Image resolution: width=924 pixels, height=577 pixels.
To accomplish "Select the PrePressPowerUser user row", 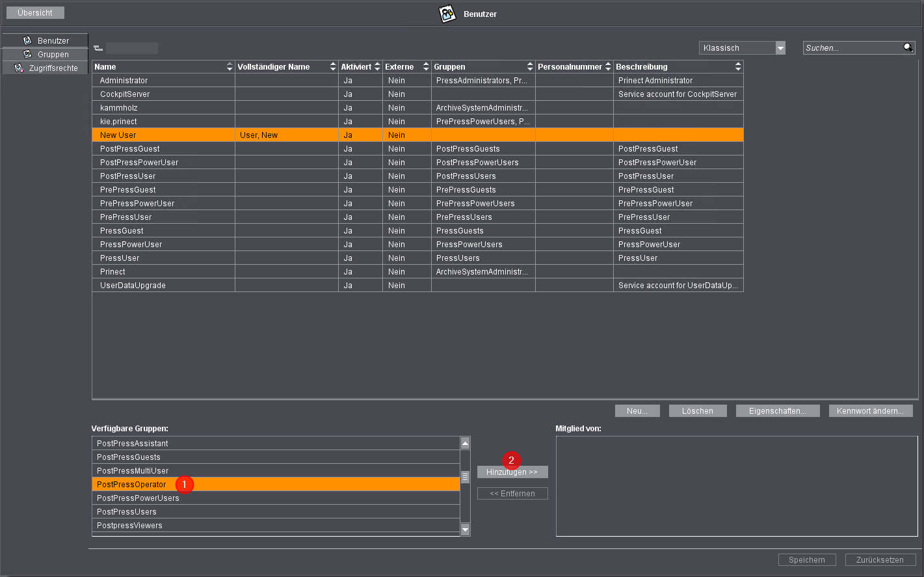I will 417,204.
